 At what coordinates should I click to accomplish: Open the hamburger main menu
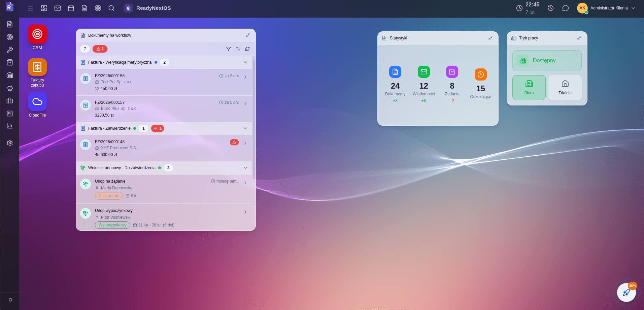pos(31,8)
